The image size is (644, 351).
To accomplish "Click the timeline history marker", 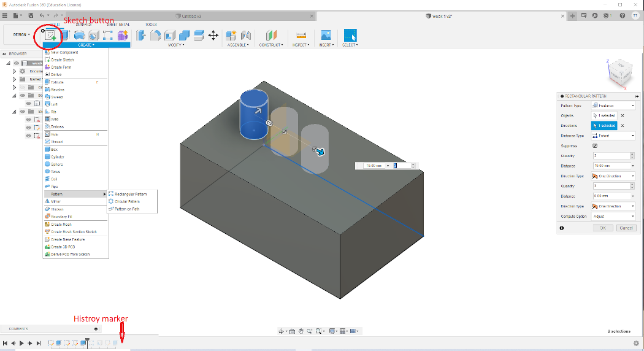I will 87,343.
